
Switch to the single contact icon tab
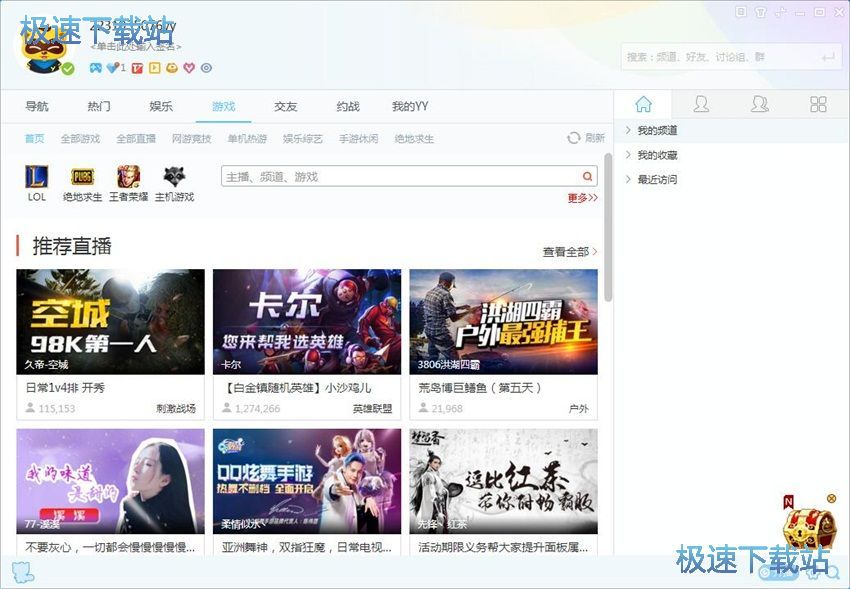pyautogui.click(x=701, y=104)
